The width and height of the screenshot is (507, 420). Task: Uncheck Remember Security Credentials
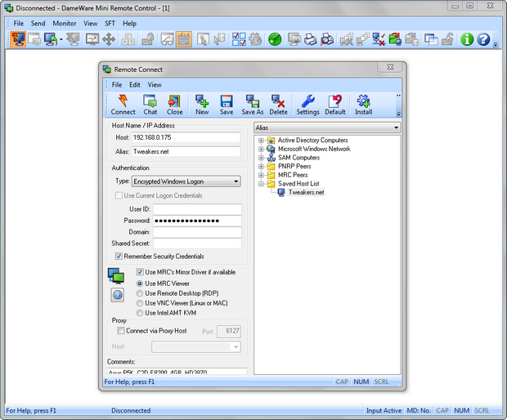click(119, 257)
